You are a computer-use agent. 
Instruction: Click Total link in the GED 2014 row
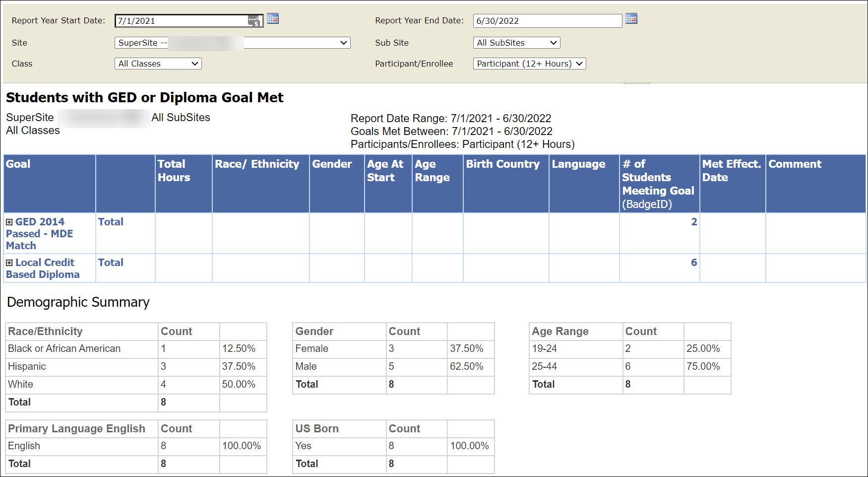pyautogui.click(x=111, y=221)
